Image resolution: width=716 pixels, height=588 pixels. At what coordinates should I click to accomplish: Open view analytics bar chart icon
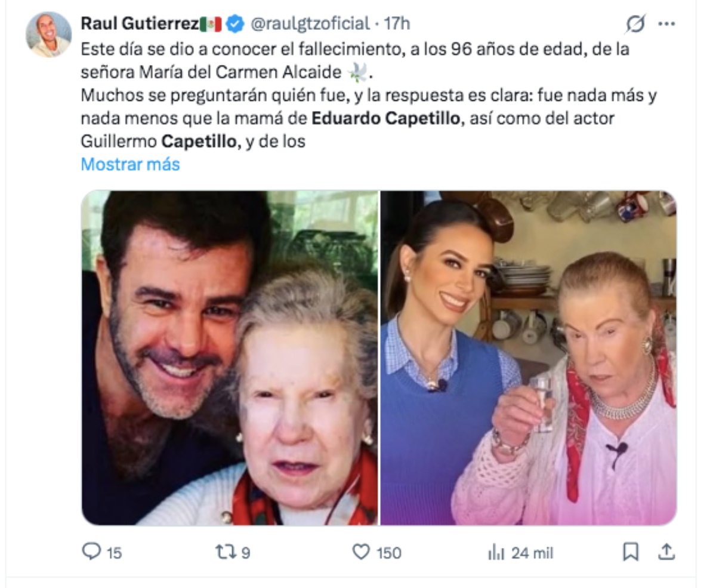coord(496,553)
